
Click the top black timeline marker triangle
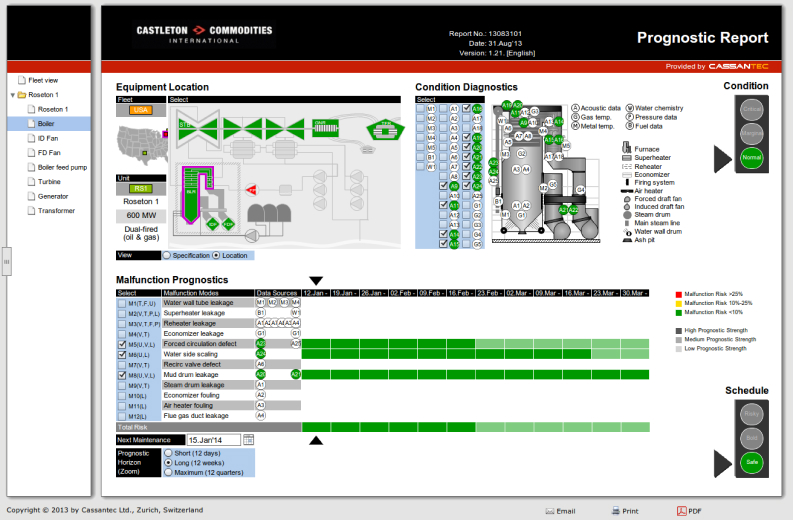coord(316,281)
